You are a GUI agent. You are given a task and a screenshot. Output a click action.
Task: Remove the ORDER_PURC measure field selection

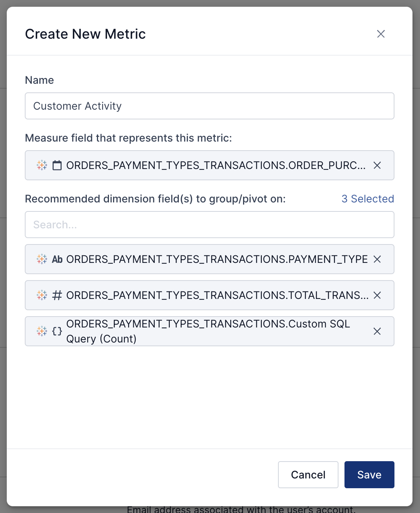click(377, 165)
